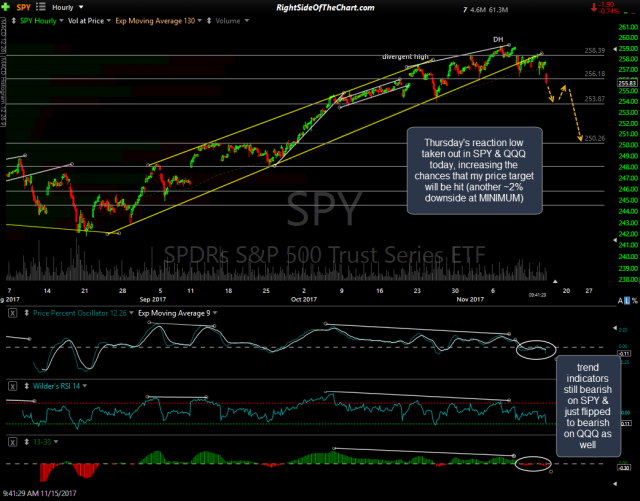Click the 253.87 support level label
The width and height of the screenshot is (640, 501).
pos(595,99)
